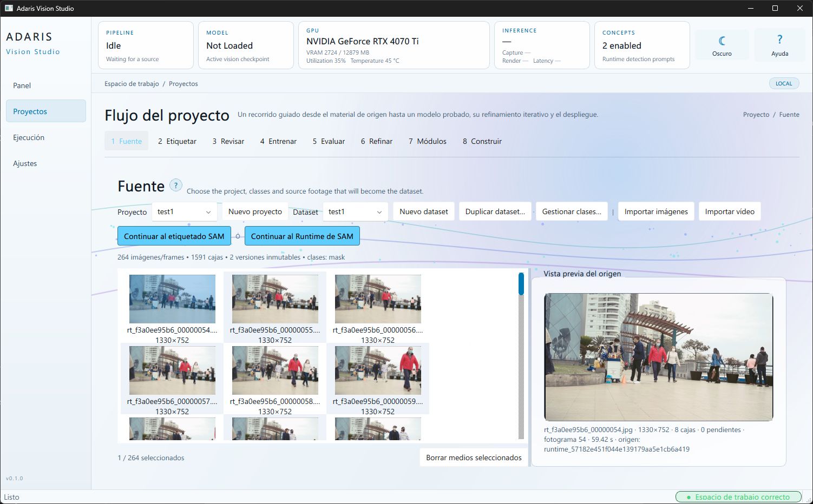Switch to the 1 Fuente step tab
Viewport: 813px width, 504px height.
[x=126, y=141]
